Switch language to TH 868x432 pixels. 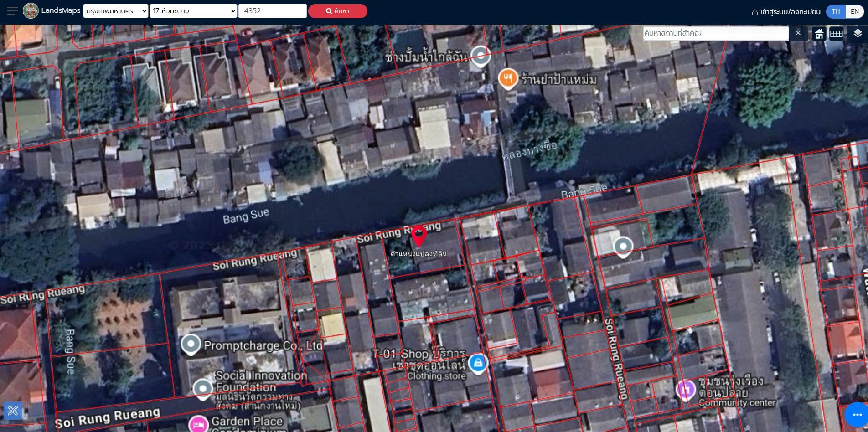[x=836, y=11]
